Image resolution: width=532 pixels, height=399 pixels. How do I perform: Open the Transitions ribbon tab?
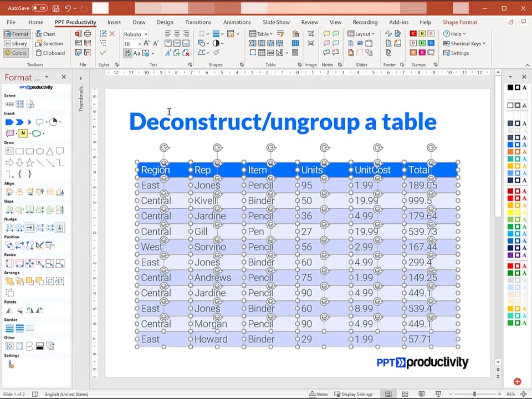tap(198, 22)
